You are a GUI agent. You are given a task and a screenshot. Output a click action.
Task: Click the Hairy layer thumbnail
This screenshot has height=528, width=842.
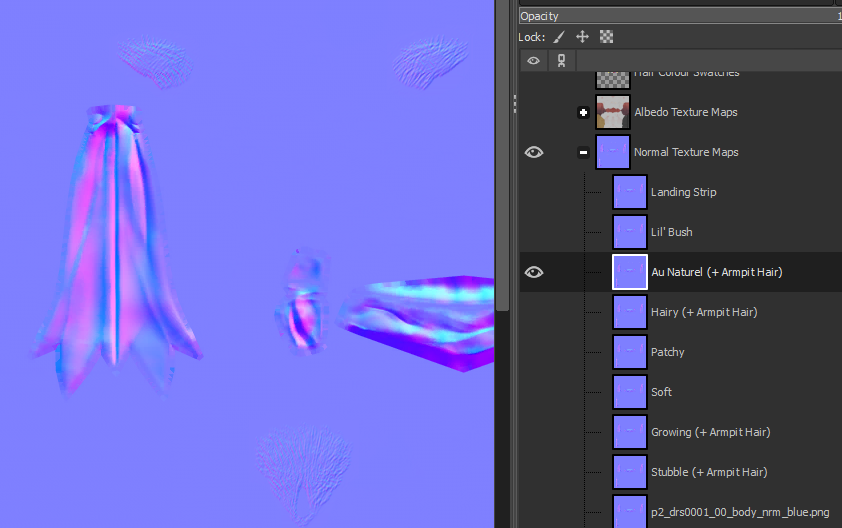click(630, 312)
